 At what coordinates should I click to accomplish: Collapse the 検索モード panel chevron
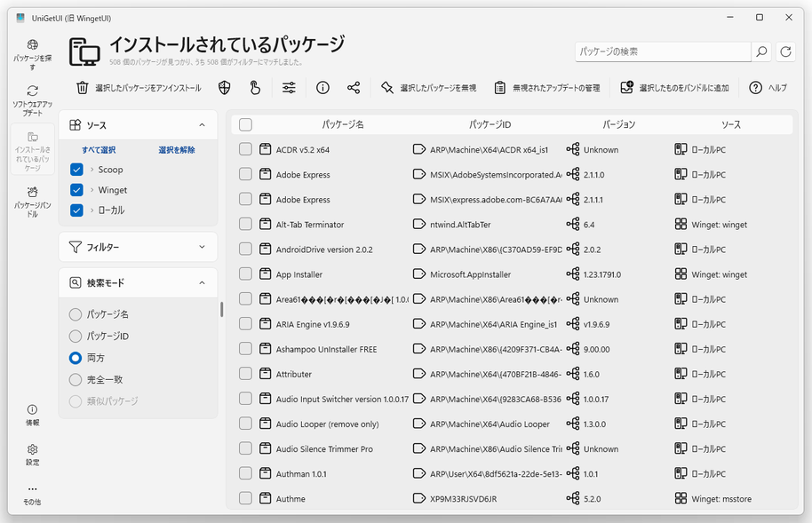(x=202, y=282)
